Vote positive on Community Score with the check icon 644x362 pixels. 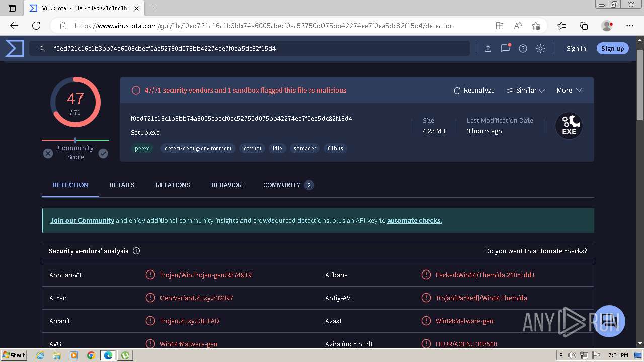click(x=103, y=154)
